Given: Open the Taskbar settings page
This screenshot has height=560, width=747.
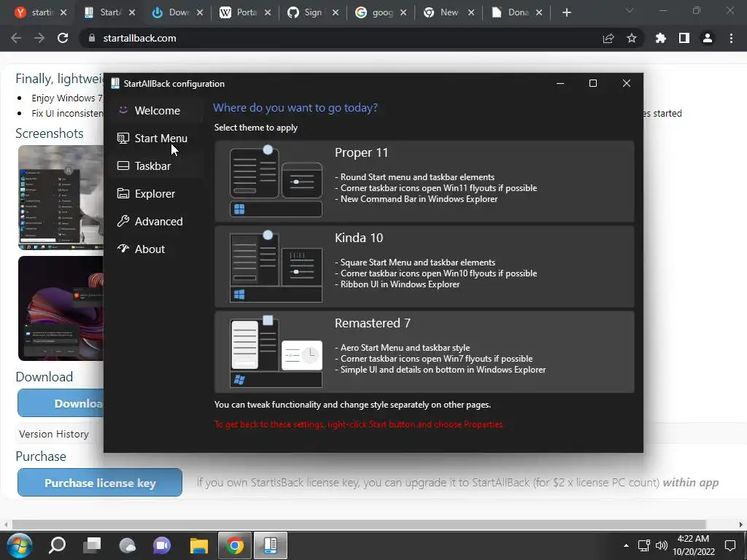Looking at the screenshot, I should coord(156,166).
